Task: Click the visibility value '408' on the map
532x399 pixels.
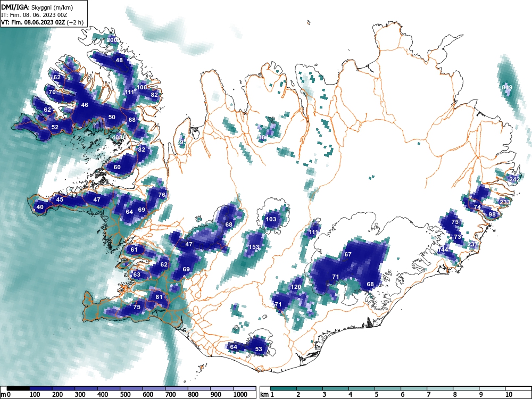Action: pos(117,137)
